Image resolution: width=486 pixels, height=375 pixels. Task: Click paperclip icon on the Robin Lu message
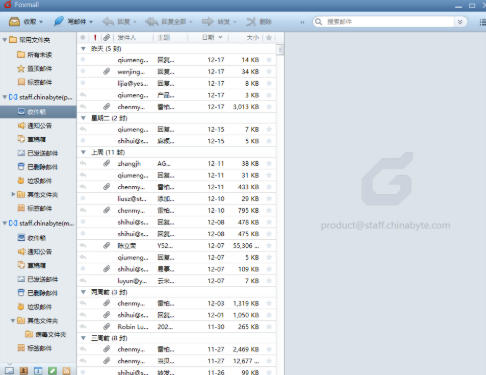(106, 327)
